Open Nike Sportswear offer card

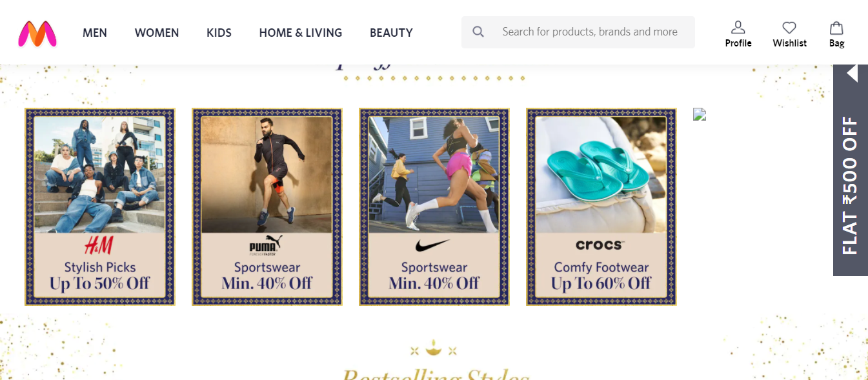(434, 206)
